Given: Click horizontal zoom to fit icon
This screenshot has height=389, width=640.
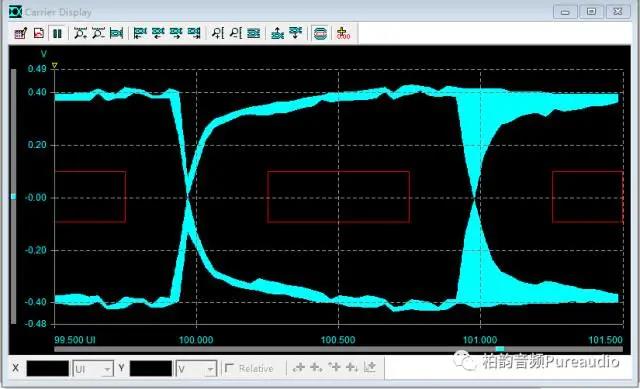Looking at the screenshot, I should pyautogui.click(x=117, y=33).
